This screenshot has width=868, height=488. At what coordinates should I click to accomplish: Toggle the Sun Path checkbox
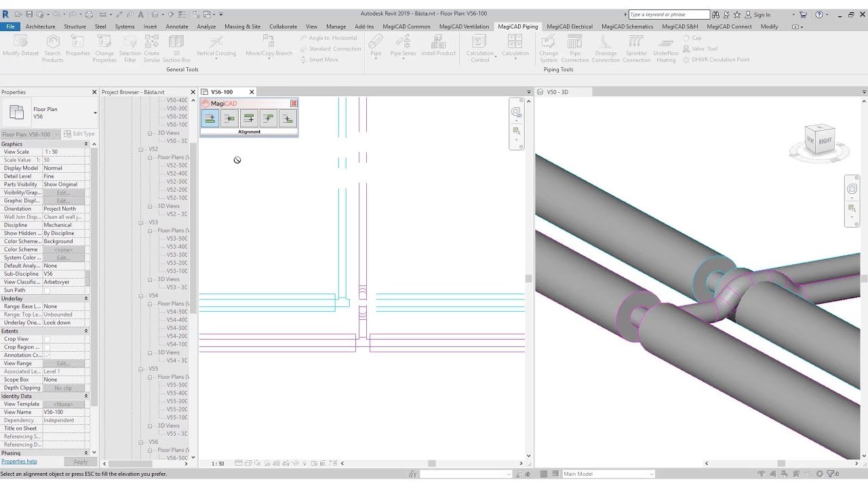[x=47, y=290]
